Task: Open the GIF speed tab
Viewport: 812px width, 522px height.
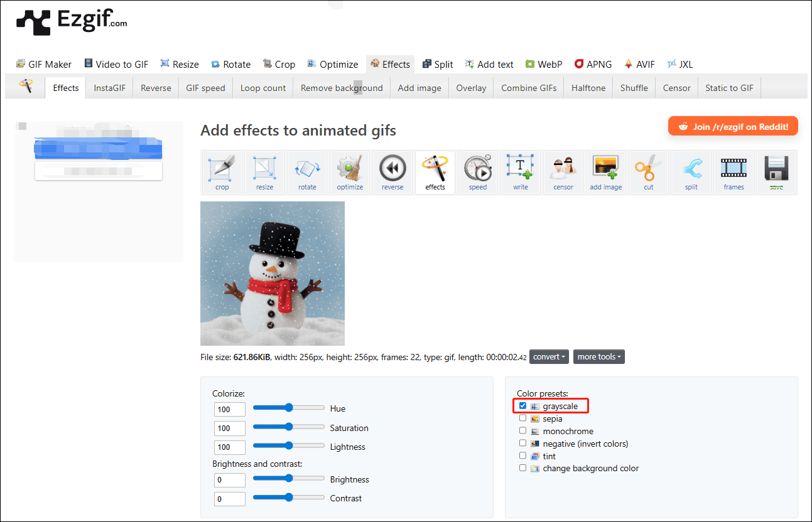Action: tap(205, 88)
